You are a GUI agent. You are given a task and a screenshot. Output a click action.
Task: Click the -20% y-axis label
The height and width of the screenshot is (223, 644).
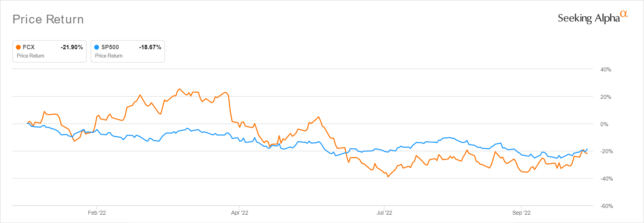pyautogui.click(x=606, y=151)
